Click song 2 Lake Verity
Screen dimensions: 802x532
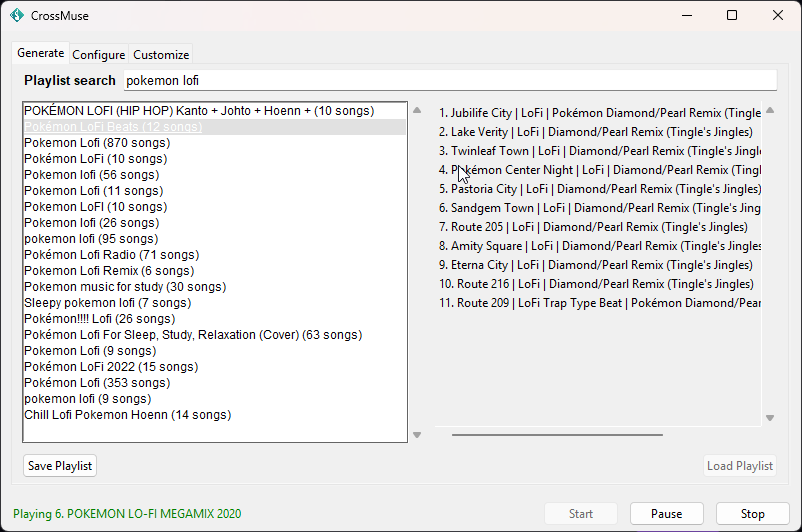pyautogui.click(x=596, y=132)
